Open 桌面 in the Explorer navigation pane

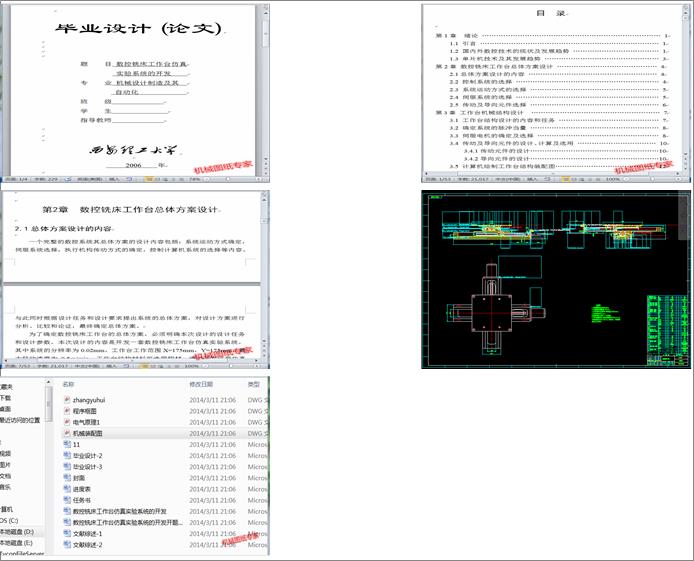pyautogui.click(x=5, y=409)
